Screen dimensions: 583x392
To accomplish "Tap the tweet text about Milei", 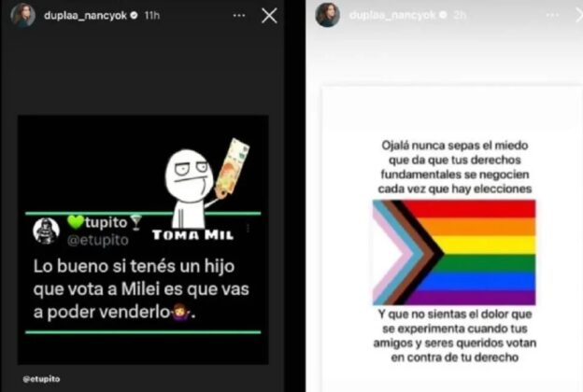I will pos(141,289).
